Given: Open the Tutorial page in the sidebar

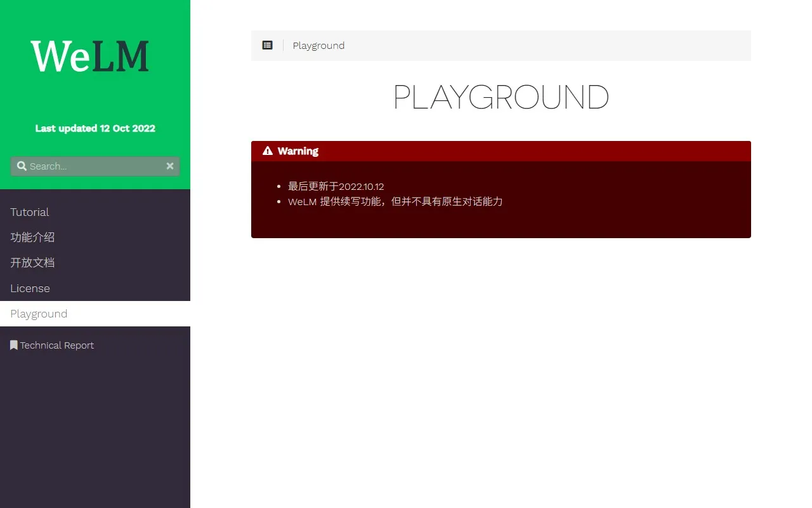Looking at the screenshot, I should [30, 212].
